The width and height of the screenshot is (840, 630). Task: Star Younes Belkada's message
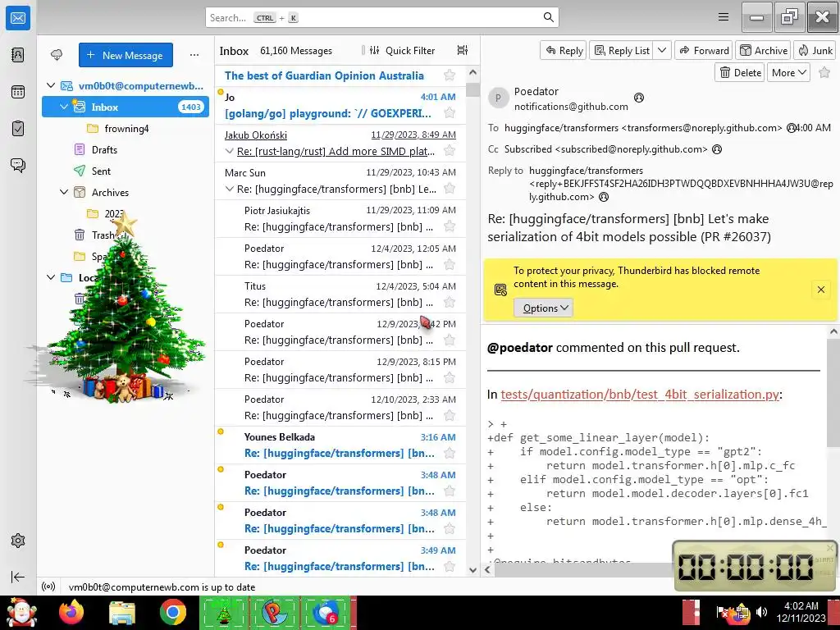(450, 453)
